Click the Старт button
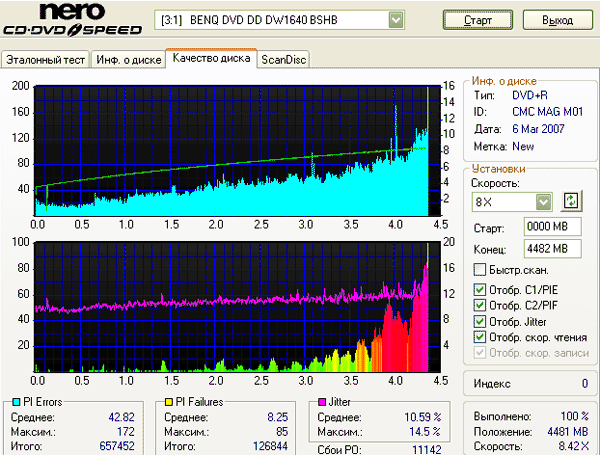Viewport: 600px width, 455px height. pos(478,20)
